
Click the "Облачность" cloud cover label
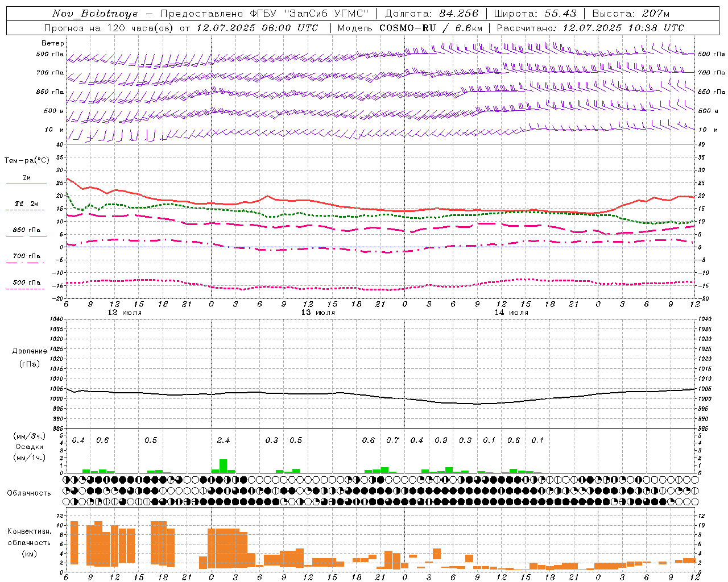click(x=29, y=493)
